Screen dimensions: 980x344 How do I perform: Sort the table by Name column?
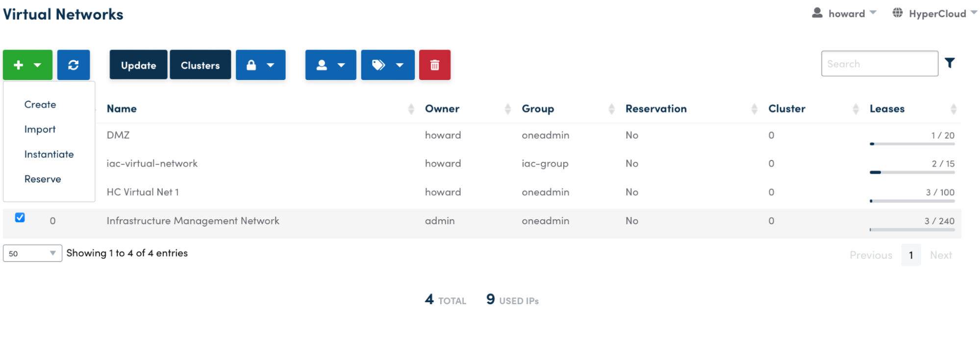coord(122,109)
